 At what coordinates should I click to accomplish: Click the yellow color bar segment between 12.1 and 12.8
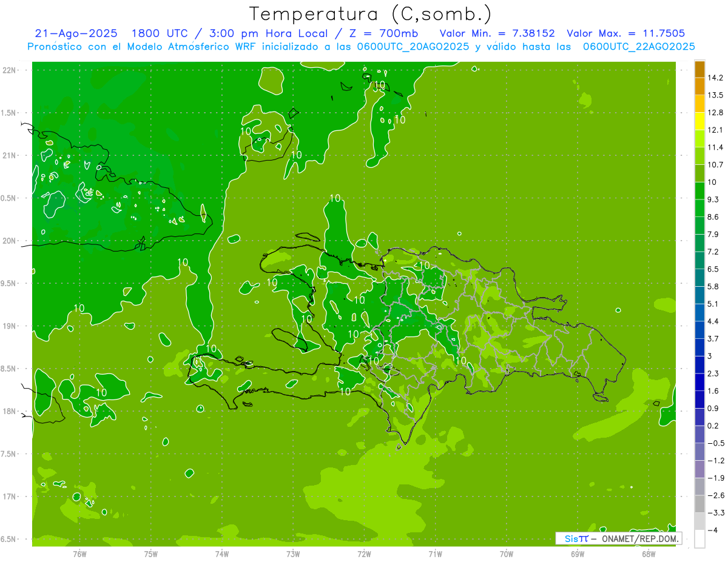[x=699, y=121]
